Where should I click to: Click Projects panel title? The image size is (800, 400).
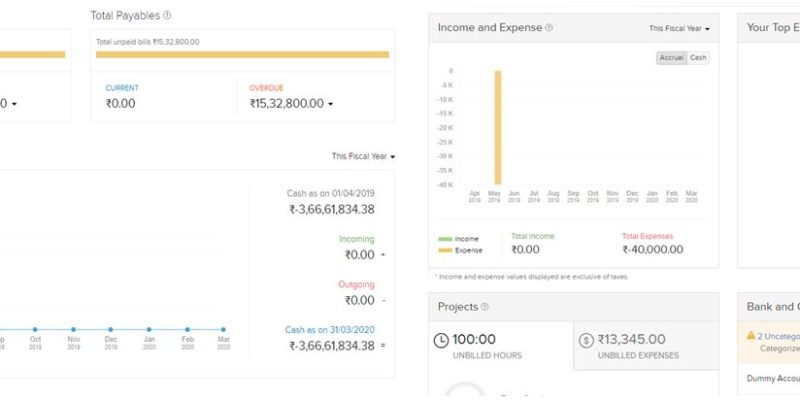458,307
